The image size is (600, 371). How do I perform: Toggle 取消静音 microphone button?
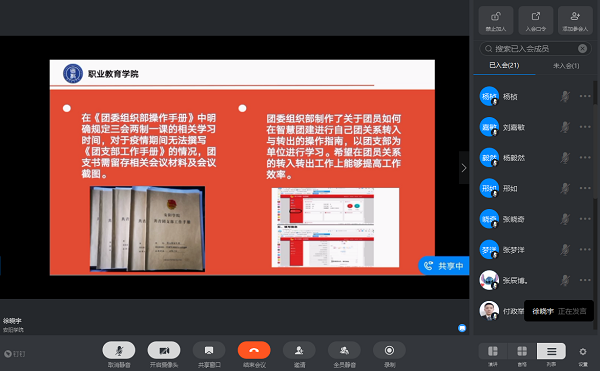coord(119,350)
